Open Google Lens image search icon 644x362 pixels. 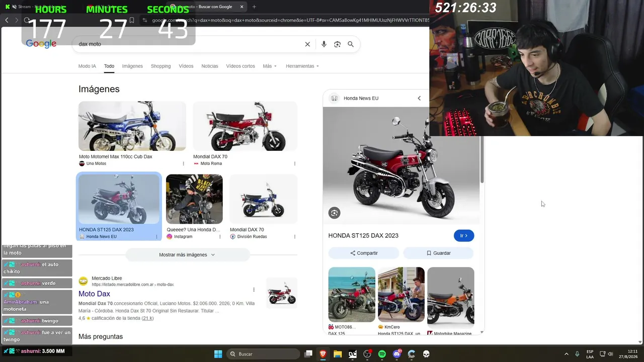338,44
